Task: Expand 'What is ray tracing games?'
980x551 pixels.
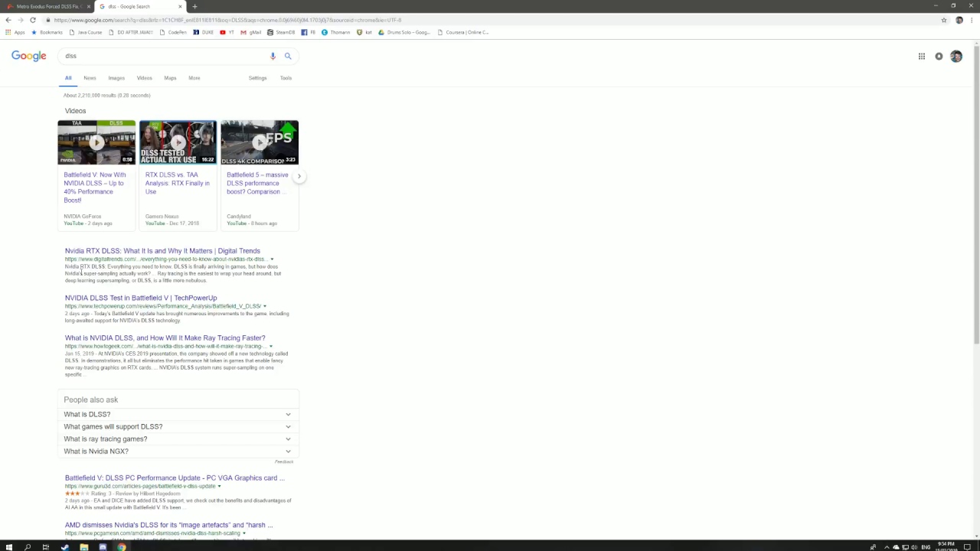Action: (x=178, y=439)
